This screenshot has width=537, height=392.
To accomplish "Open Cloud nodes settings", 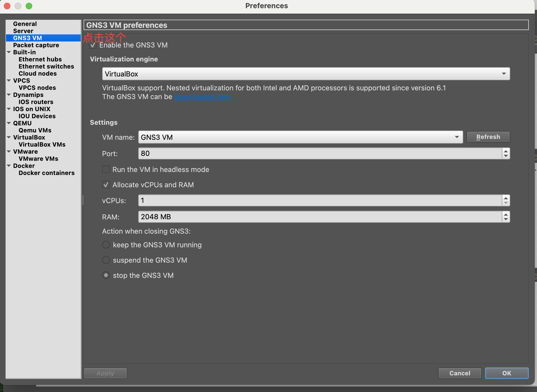I will point(38,73).
